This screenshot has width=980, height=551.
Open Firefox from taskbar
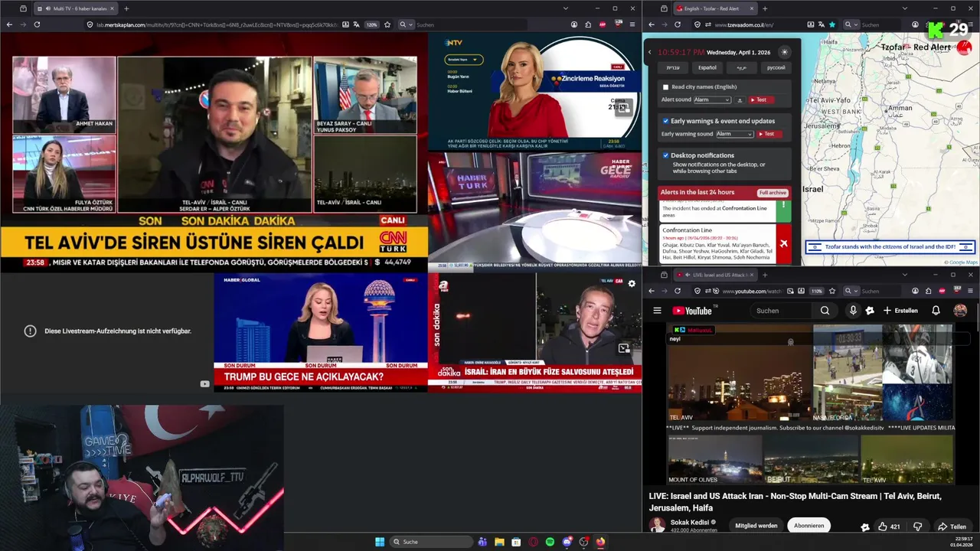(x=600, y=542)
